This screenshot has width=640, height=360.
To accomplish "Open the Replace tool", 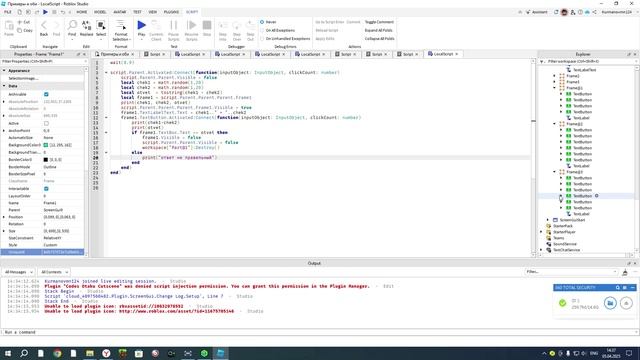I will coord(87,25).
